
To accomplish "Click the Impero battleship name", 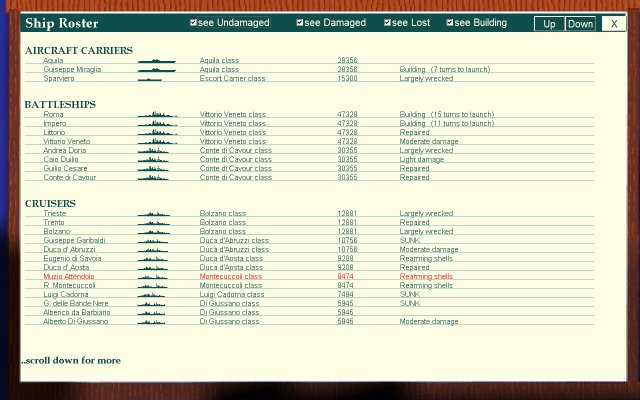I will pos(54,124).
